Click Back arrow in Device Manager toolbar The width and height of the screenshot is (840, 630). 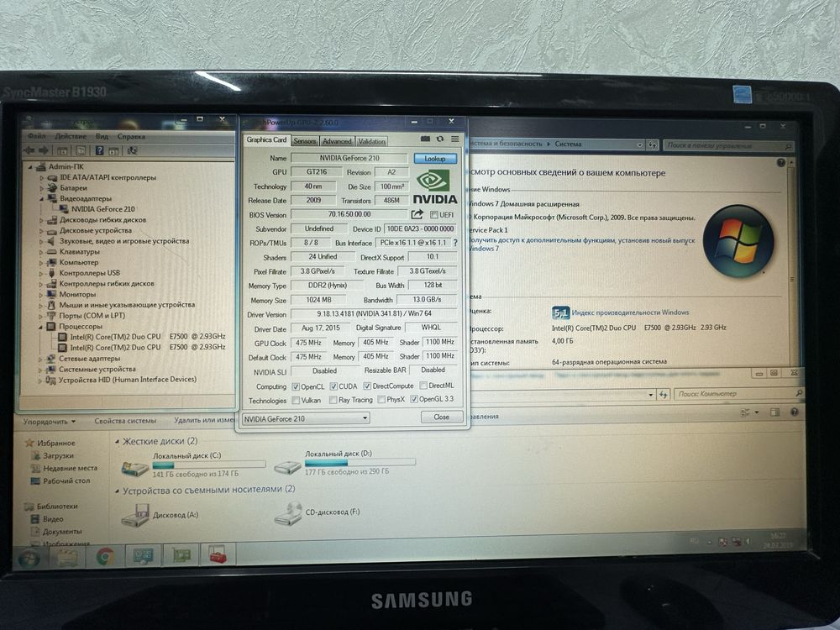(29, 150)
